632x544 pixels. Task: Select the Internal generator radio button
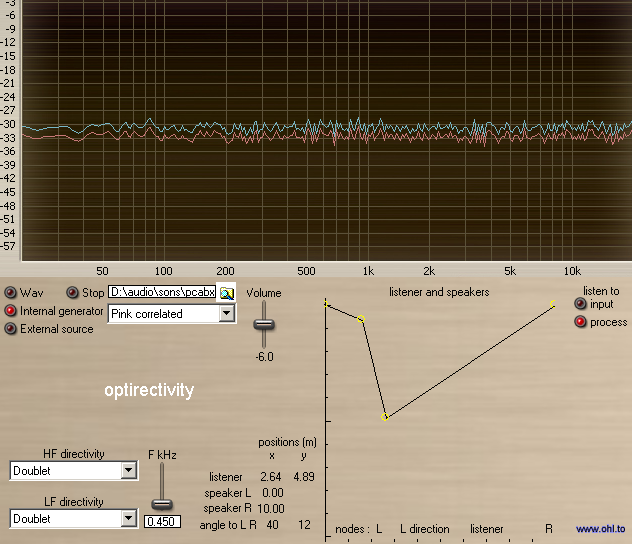pos(10,311)
